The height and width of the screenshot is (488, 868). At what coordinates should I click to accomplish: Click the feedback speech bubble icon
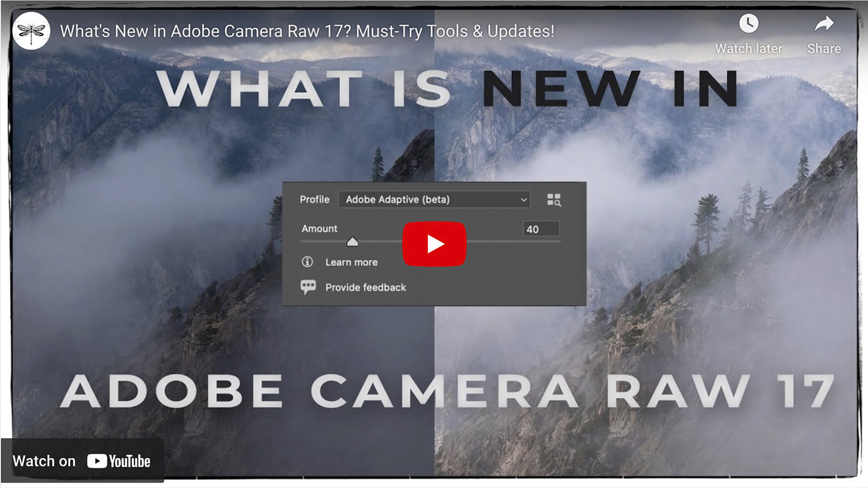point(308,287)
